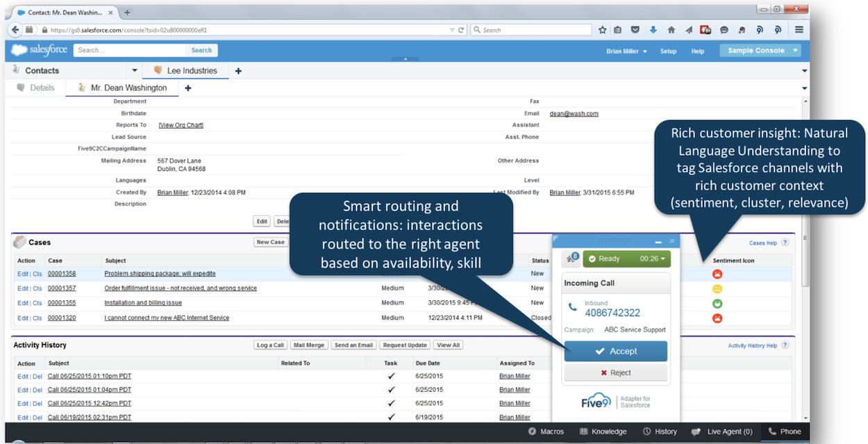Click the Send an Email button
This screenshot has height=444, width=868.
coord(353,345)
